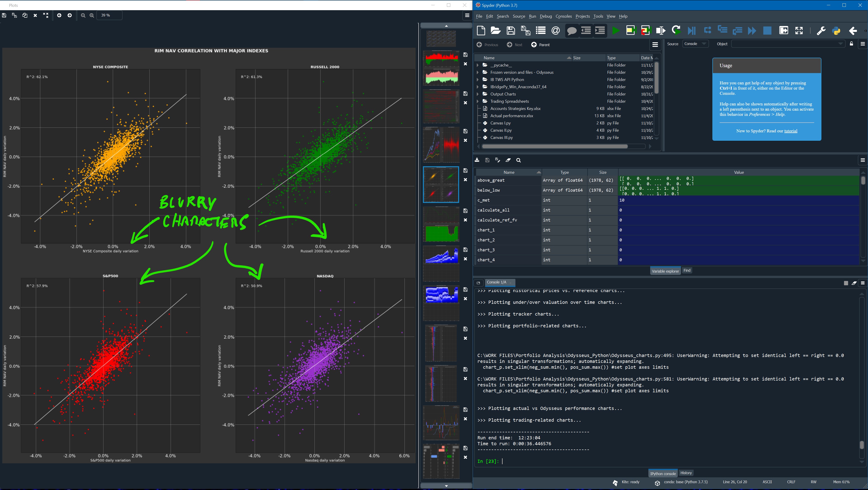
Task: Open Spyder preferences with the wrench icon
Action: (821, 30)
